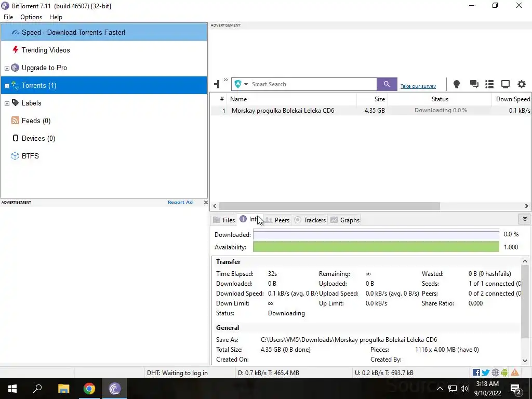
Task: Collapse the detail pane with double-chevron button
Action: [525, 219]
